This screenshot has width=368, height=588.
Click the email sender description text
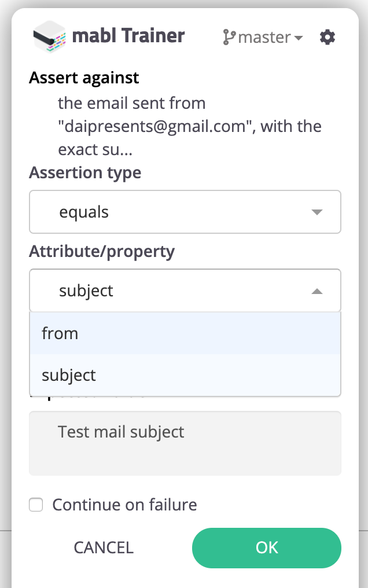[x=190, y=126]
